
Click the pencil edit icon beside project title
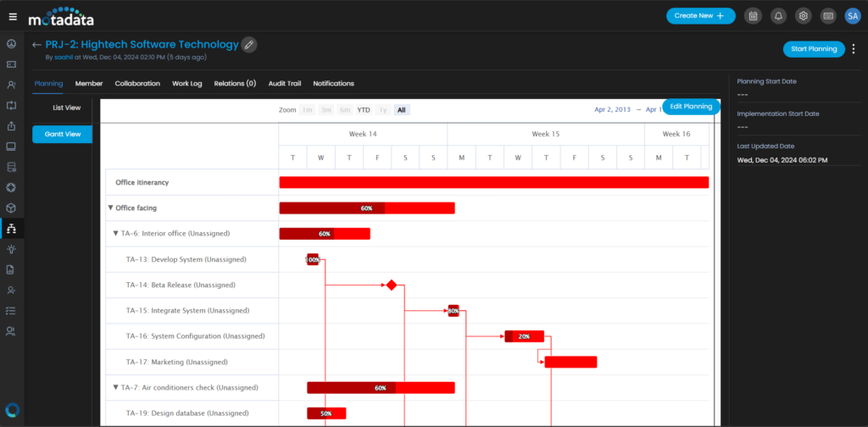[249, 45]
